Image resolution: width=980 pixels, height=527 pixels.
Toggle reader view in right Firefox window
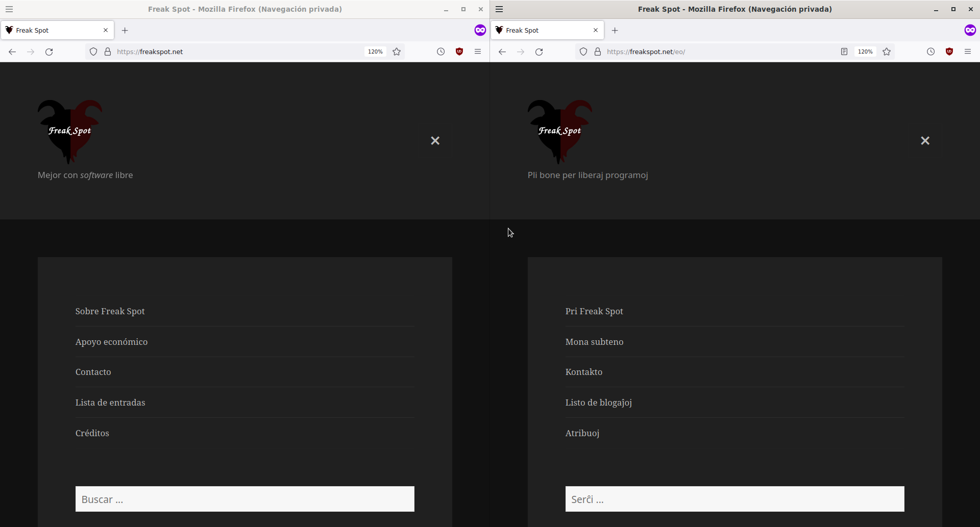tap(844, 52)
